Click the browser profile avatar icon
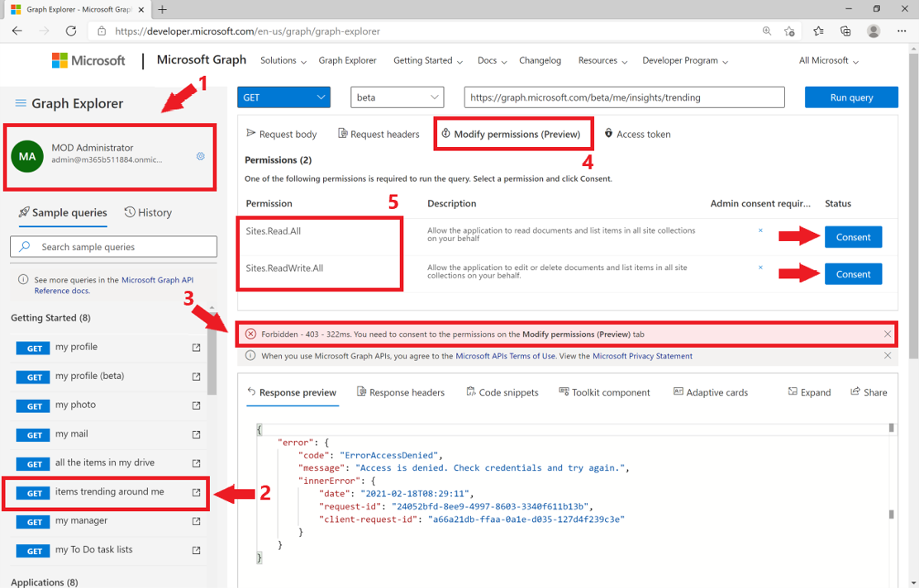The width and height of the screenshot is (919, 588). click(x=873, y=31)
